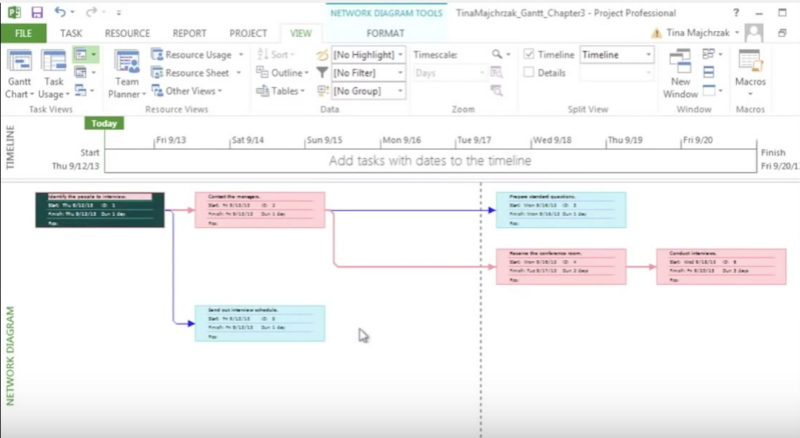Click the 'Wed 9/18' timeline date label

point(552,140)
